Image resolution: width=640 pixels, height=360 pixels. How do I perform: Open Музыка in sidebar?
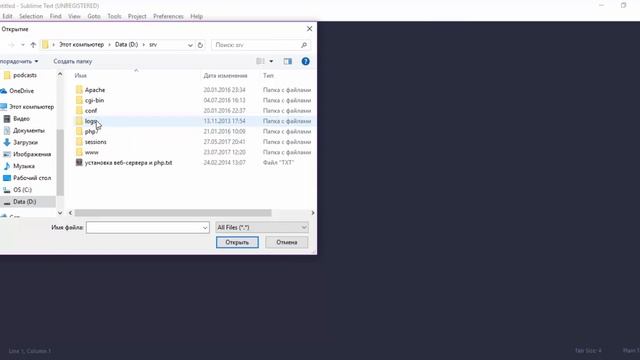24,166
